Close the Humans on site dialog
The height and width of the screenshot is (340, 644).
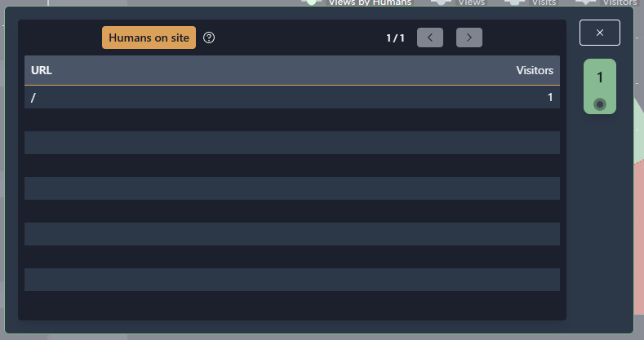pyautogui.click(x=600, y=33)
